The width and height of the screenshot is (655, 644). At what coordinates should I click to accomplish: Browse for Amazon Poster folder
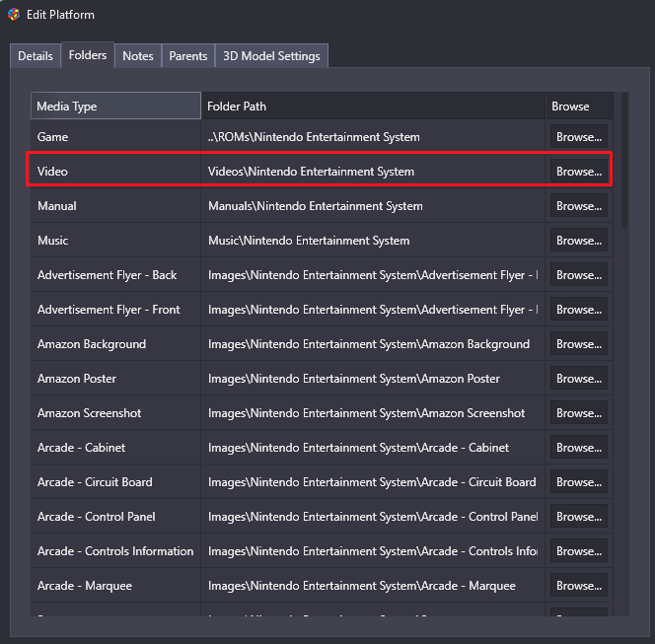(579, 379)
